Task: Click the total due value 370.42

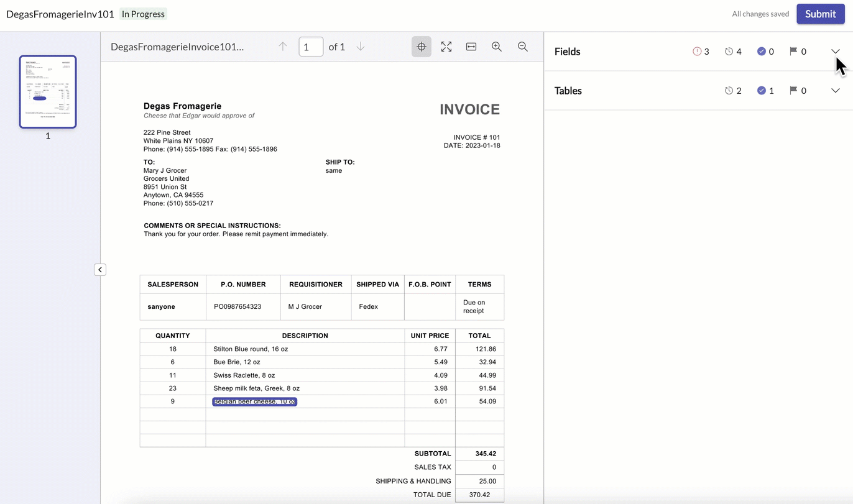Action: pyautogui.click(x=479, y=495)
